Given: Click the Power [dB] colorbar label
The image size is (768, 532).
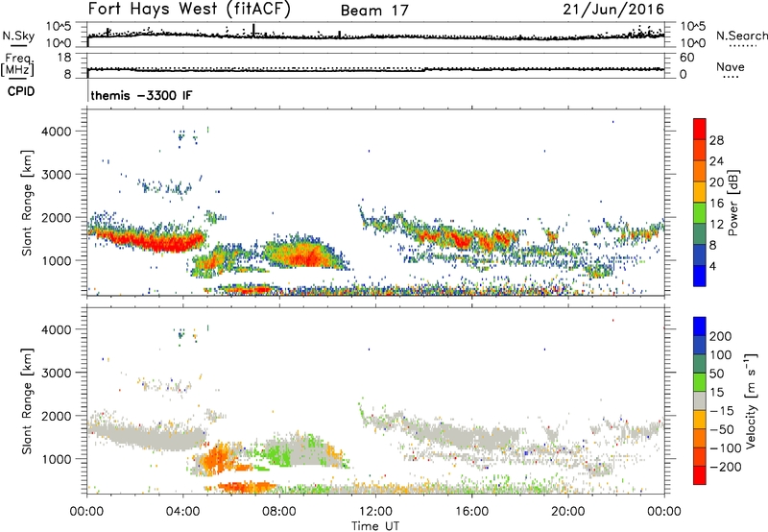Looking at the screenshot, I should pyautogui.click(x=732, y=203).
